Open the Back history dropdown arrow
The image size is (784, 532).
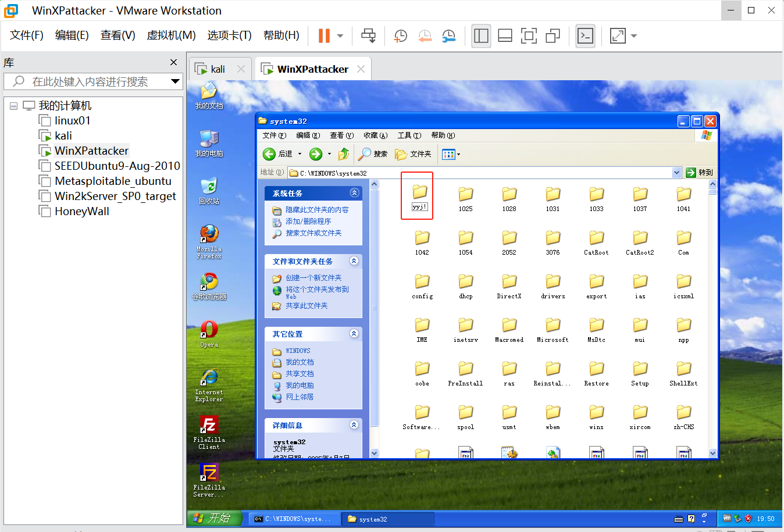click(300, 154)
